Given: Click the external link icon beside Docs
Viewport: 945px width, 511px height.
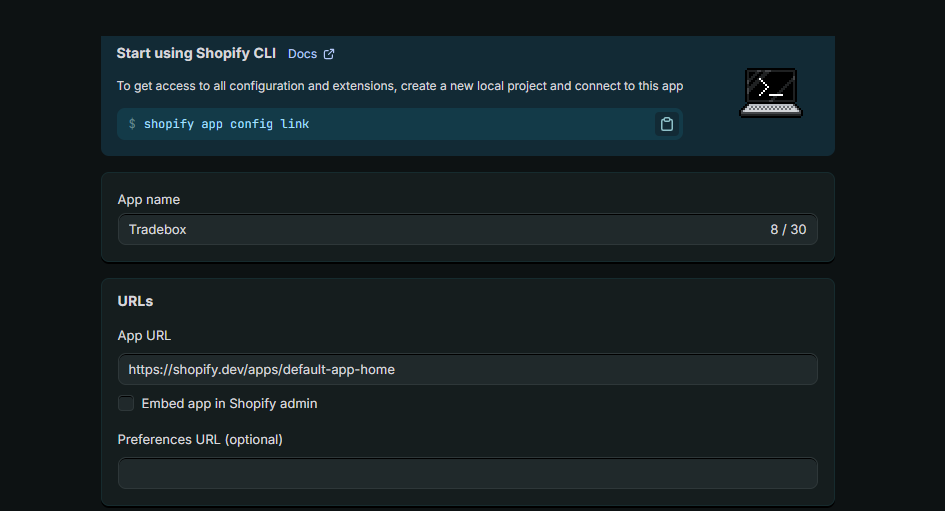Looking at the screenshot, I should point(329,54).
